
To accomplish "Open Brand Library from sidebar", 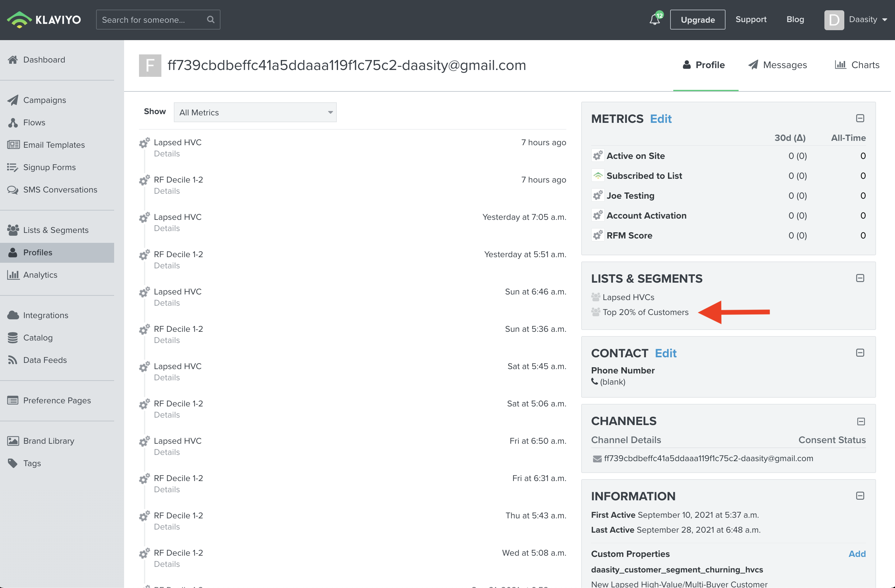I will point(49,441).
